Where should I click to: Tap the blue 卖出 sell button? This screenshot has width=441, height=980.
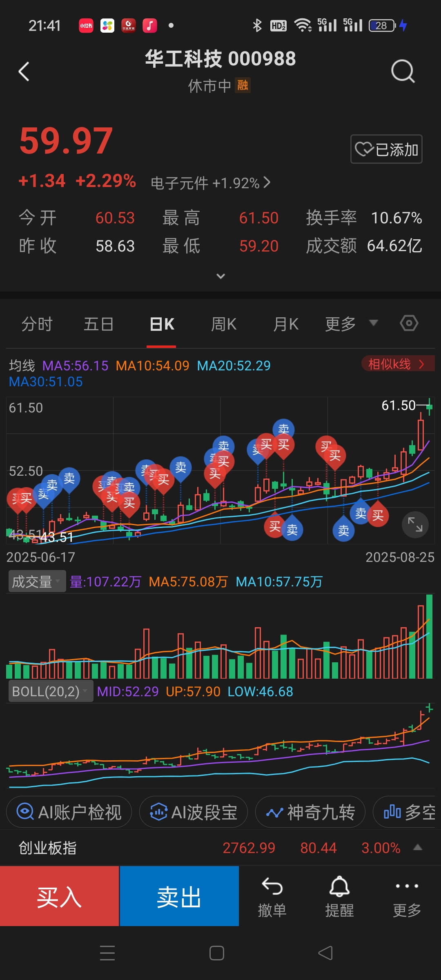pos(179,896)
